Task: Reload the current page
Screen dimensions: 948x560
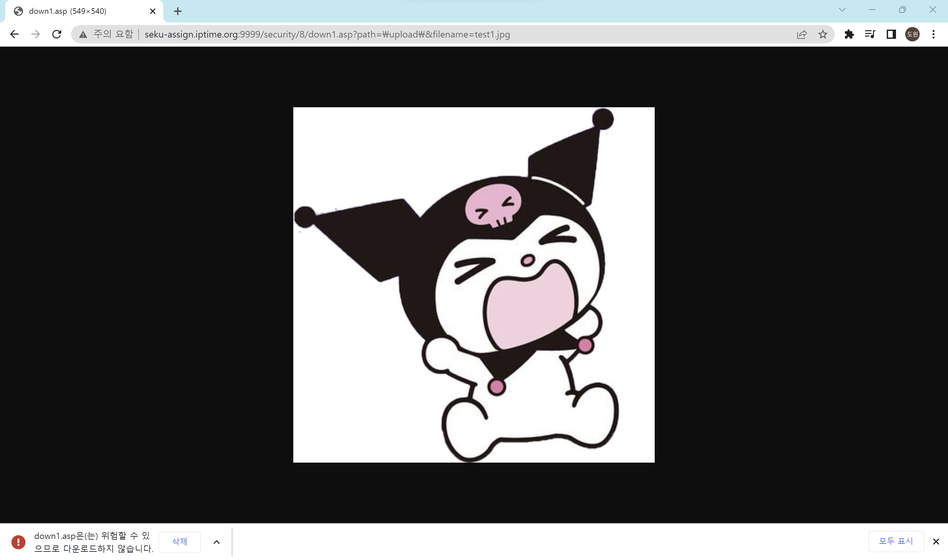Action: coord(57,34)
